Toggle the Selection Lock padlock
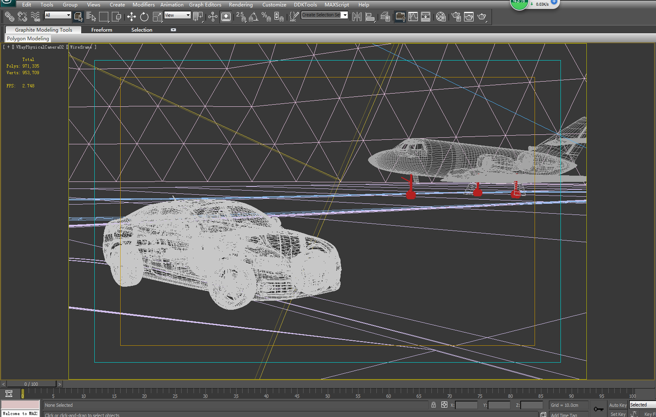 pyautogui.click(x=433, y=404)
